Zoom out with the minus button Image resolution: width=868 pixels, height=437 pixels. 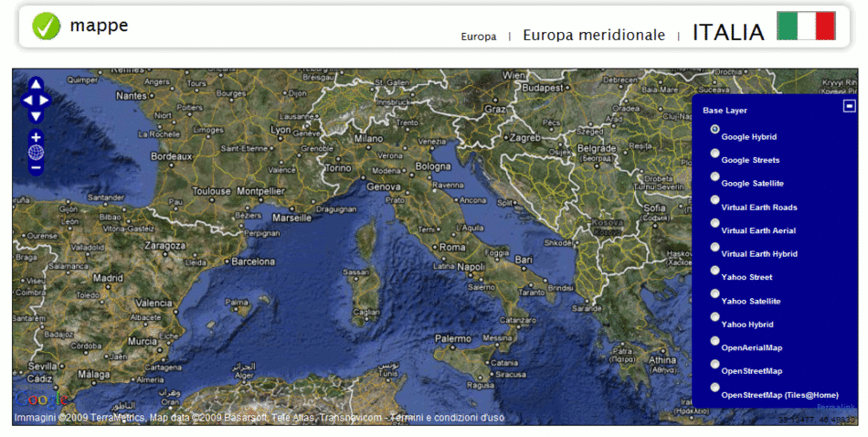pos(36,167)
